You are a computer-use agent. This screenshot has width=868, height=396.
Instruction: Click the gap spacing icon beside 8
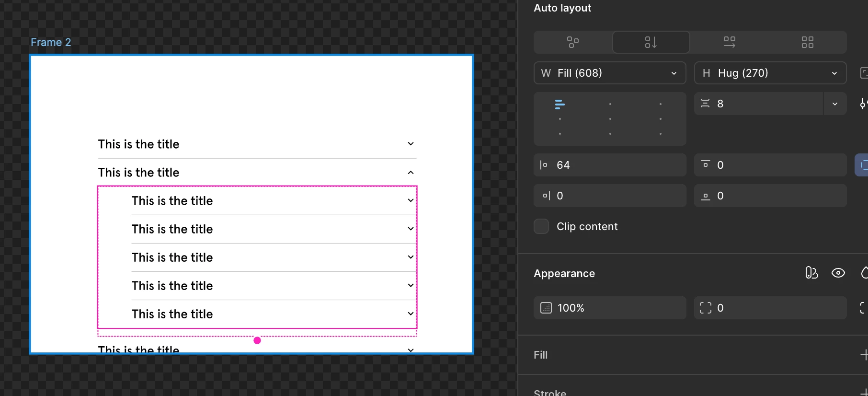point(705,104)
